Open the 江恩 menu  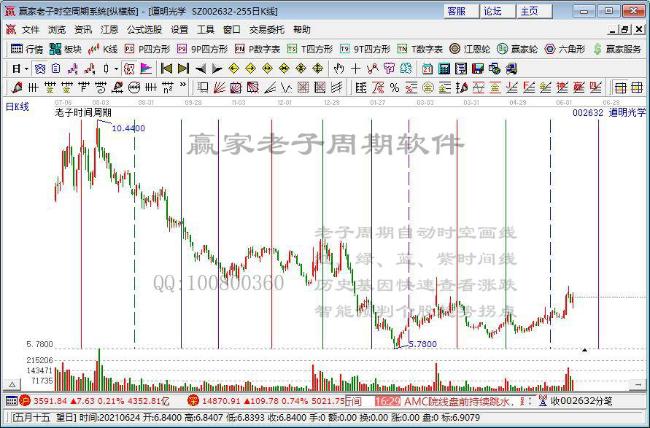click(109, 30)
